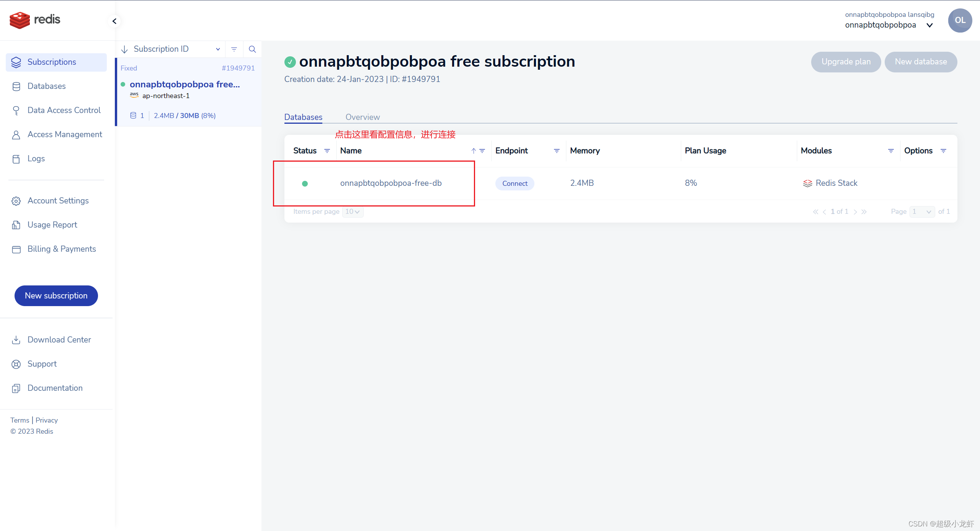The width and height of the screenshot is (980, 531).
Task: Change Items per page using the 10 dropdown
Action: [352, 211]
